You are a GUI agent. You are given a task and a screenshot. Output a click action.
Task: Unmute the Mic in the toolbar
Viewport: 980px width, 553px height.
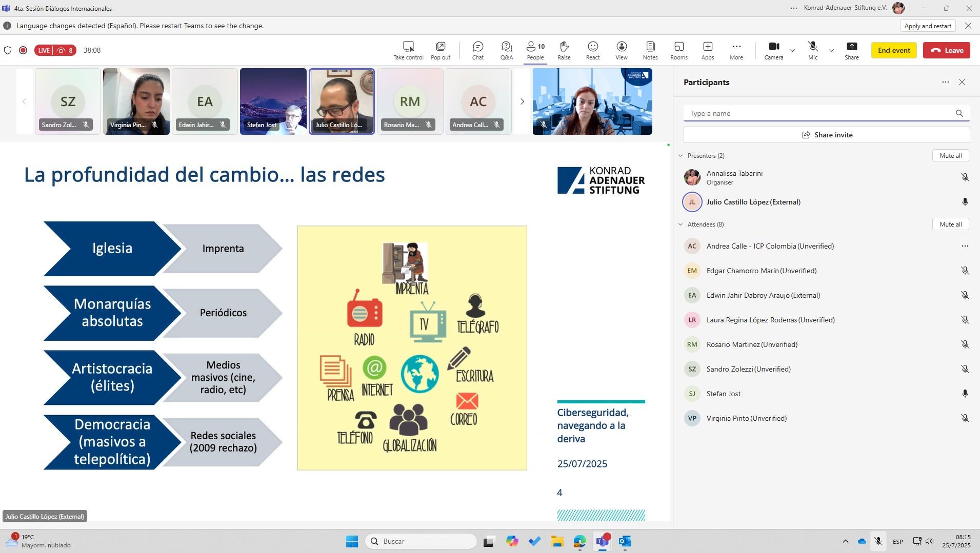812,50
